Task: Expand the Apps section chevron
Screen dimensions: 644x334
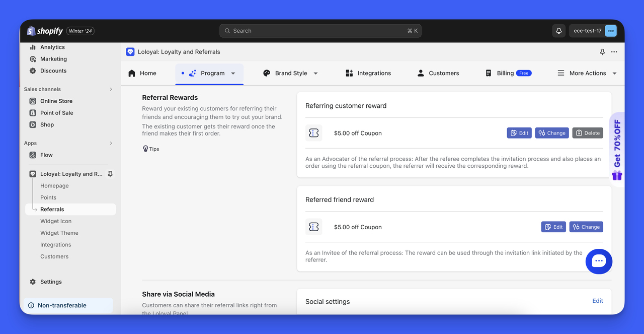Action: click(x=111, y=143)
